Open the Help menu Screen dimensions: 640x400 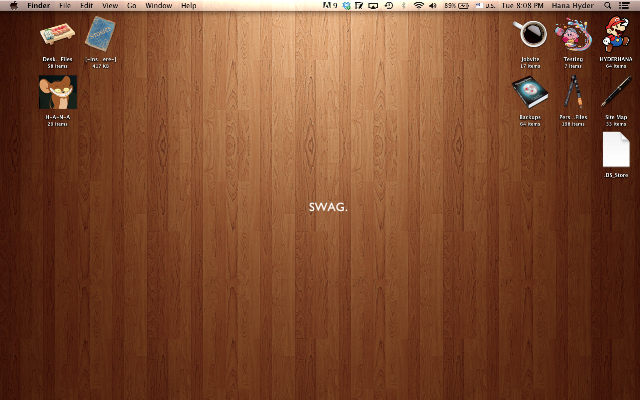coord(189,5)
